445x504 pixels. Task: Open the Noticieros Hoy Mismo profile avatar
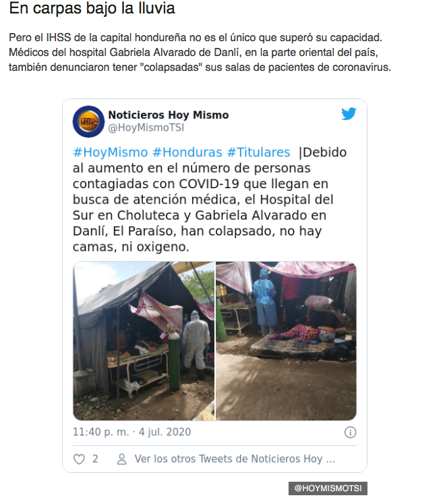pyautogui.click(x=88, y=121)
